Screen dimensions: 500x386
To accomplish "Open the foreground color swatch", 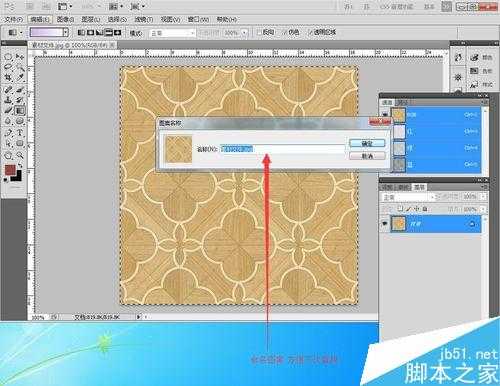I will tap(10, 169).
